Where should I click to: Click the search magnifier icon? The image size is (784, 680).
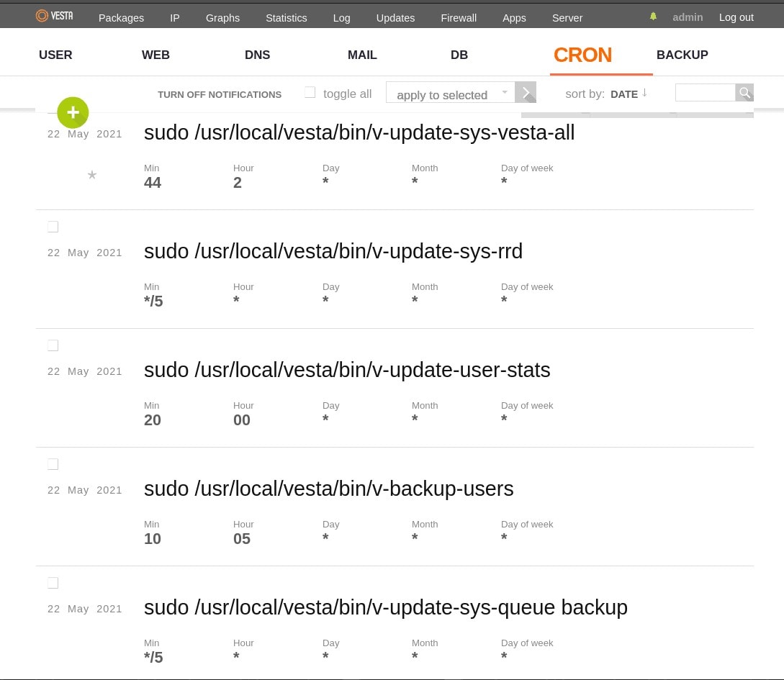pyautogui.click(x=744, y=92)
